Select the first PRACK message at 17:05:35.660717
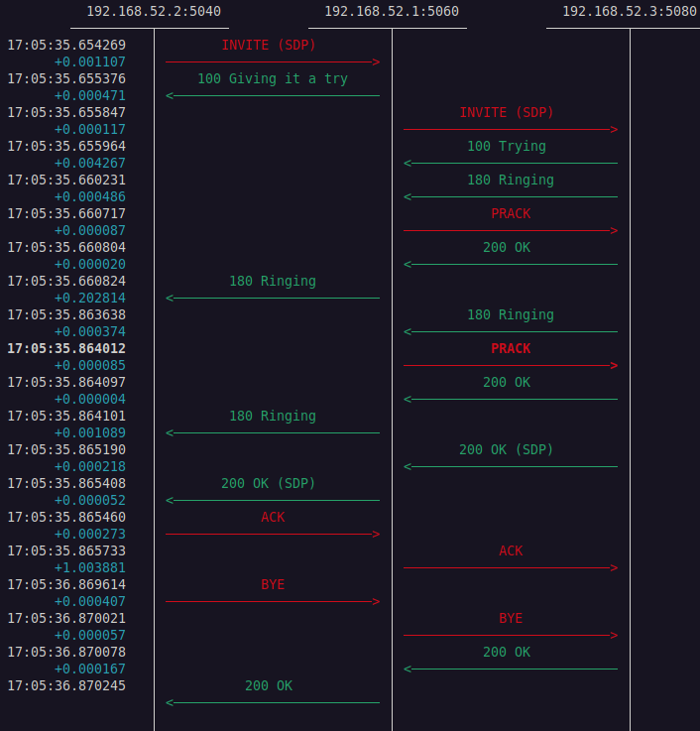This screenshot has width=700, height=731. coord(511,214)
